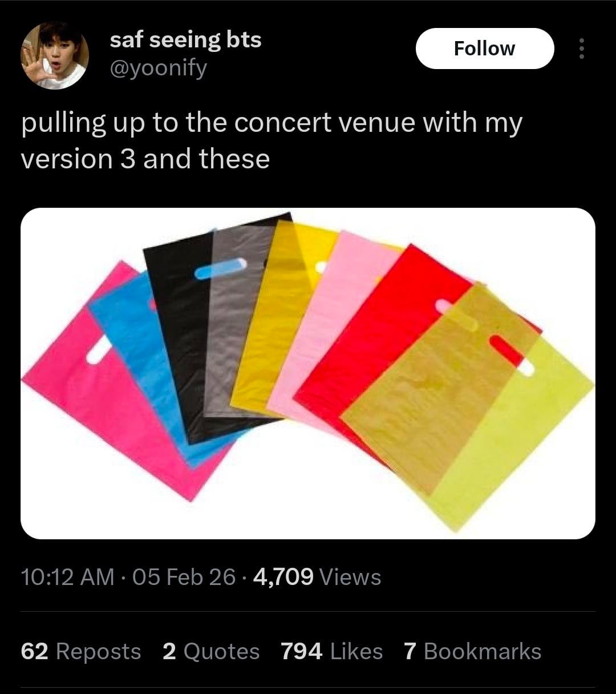Click the 7 Bookmarks count
This screenshot has width=616, height=694.
472,651
